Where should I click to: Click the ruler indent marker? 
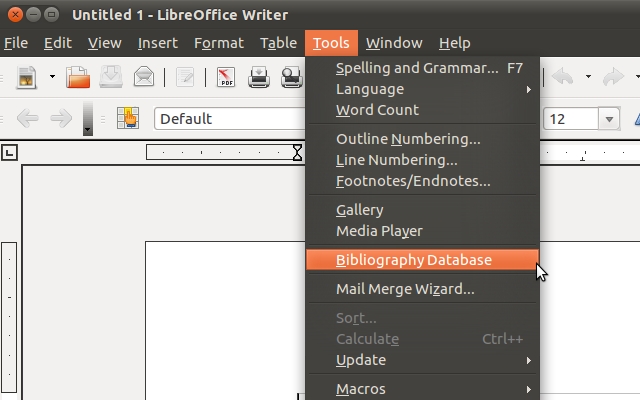pyautogui.click(x=298, y=152)
